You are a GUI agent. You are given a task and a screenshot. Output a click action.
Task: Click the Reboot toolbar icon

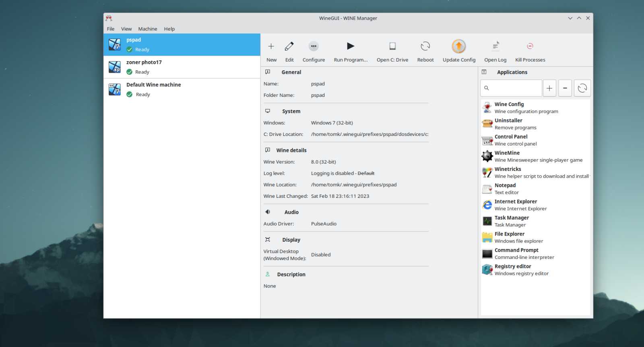point(425,46)
